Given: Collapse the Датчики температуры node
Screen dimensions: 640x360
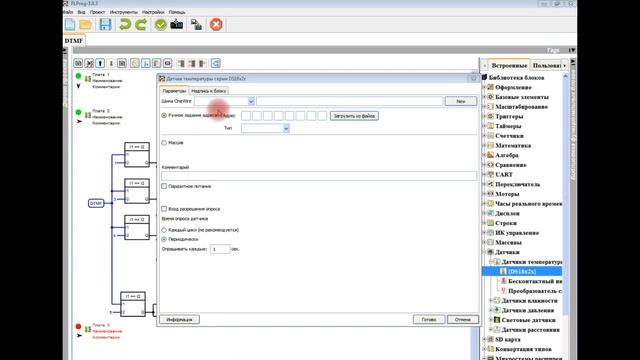Looking at the screenshot, I should 491,262.
